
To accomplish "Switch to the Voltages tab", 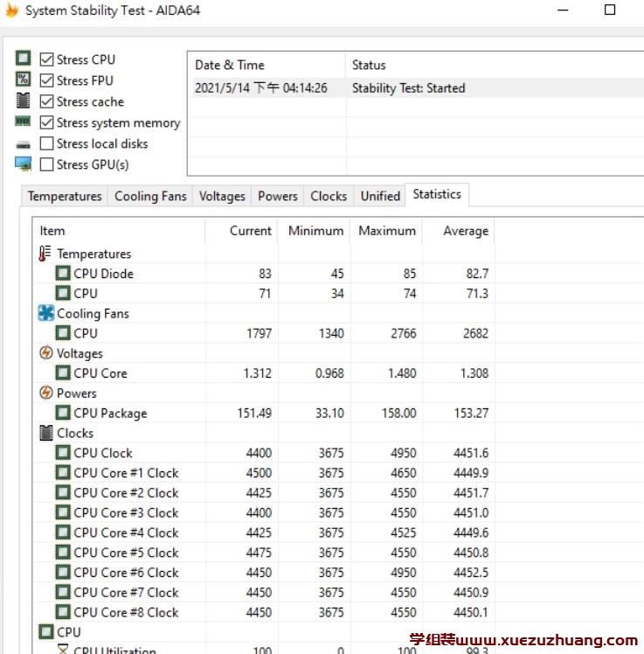I will point(222,196).
